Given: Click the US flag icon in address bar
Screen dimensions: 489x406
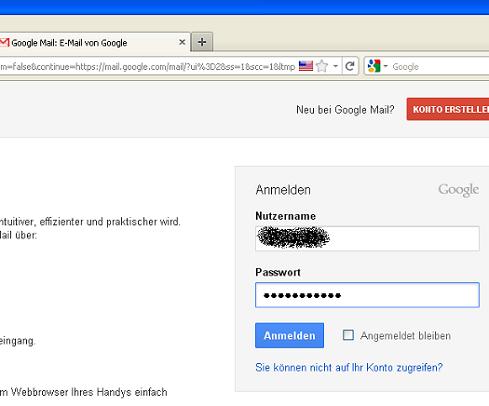Looking at the screenshot, I should click(306, 66).
